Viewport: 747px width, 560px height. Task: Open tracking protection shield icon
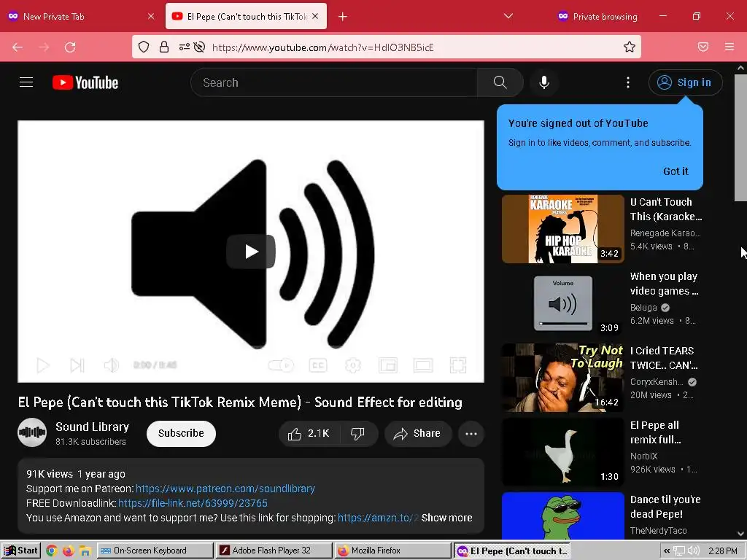coord(144,47)
